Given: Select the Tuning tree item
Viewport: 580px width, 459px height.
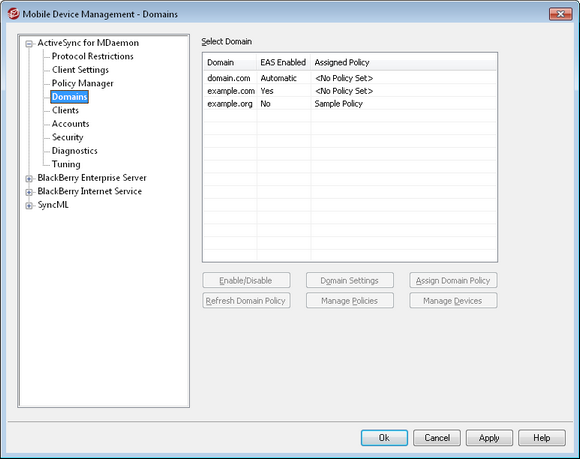Looking at the screenshot, I should point(66,164).
